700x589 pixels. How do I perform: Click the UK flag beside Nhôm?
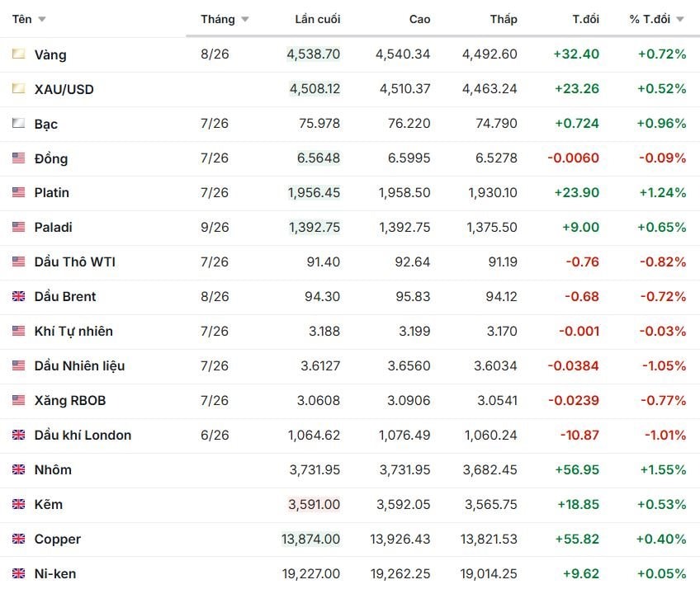pos(18,469)
